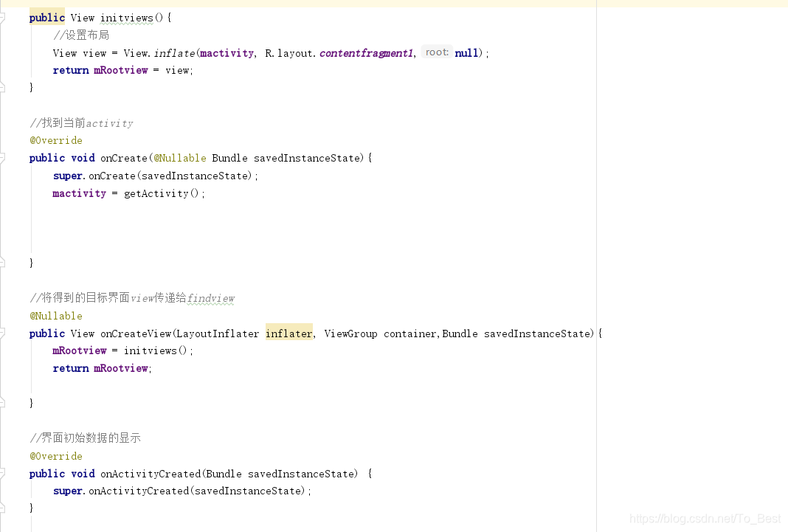Click 'mactivity' in the getActivity assignment
The width and height of the screenshot is (788, 532).
pos(80,193)
